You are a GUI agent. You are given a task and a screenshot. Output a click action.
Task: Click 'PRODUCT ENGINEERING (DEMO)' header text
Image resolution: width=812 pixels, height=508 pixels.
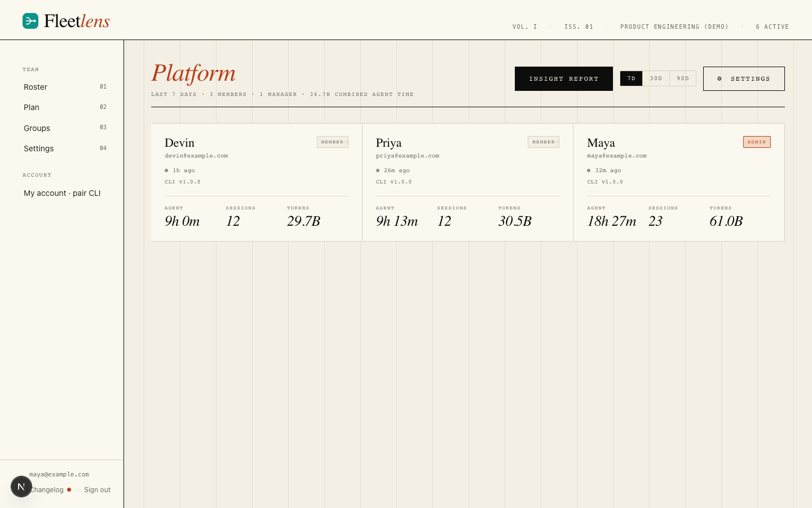point(674,27)
